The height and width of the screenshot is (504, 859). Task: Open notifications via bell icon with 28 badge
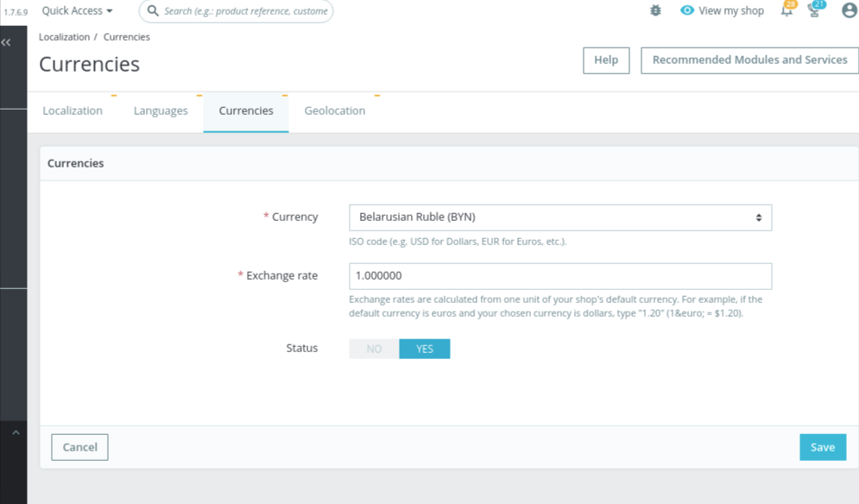point(786,11)
